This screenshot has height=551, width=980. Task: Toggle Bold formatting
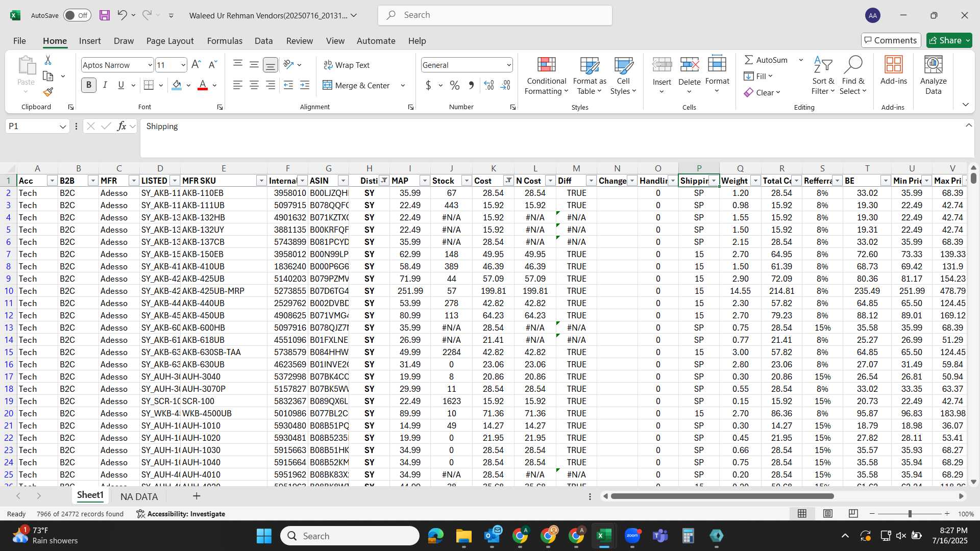coord(89,85)
